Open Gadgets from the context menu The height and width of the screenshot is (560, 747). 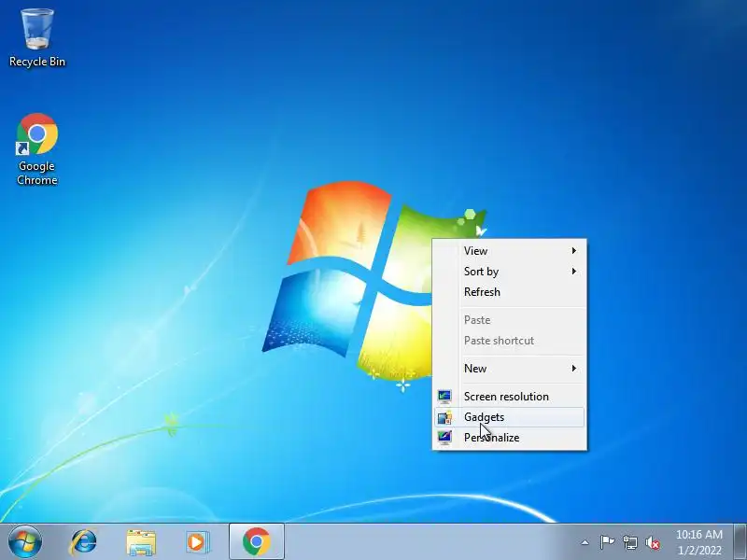509,417
